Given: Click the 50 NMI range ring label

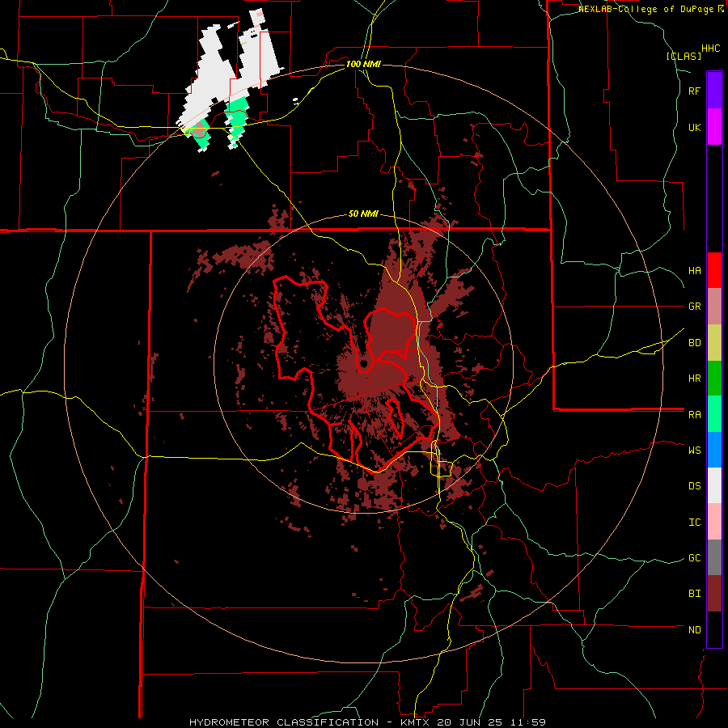Looking at the screenshot, I should 363,214.
